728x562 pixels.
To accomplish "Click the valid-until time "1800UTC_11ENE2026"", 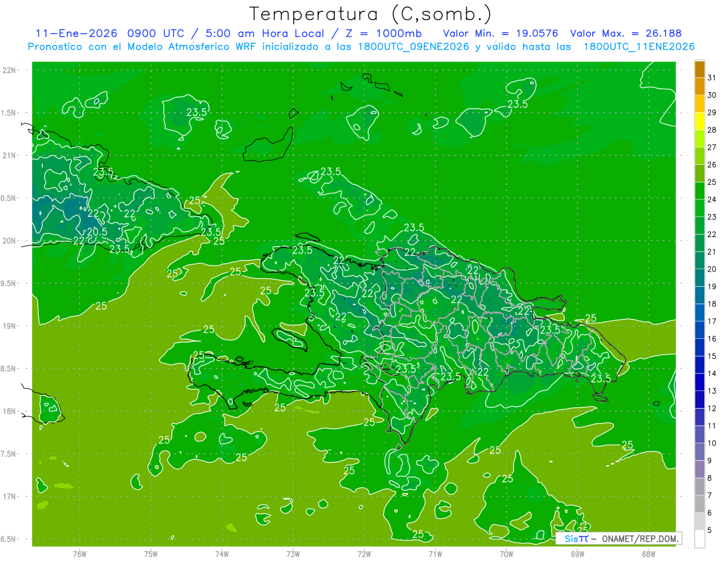I will (x=638, y=47).
